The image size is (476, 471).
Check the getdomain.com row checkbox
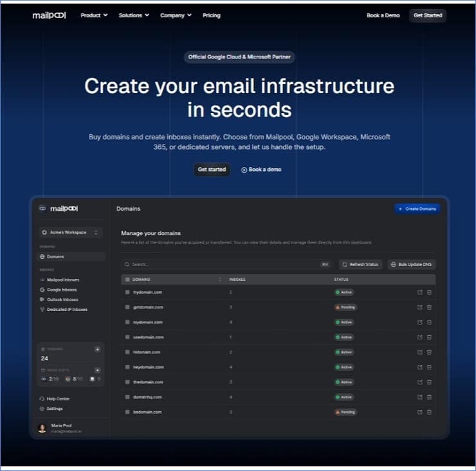(x=127, y=307)
